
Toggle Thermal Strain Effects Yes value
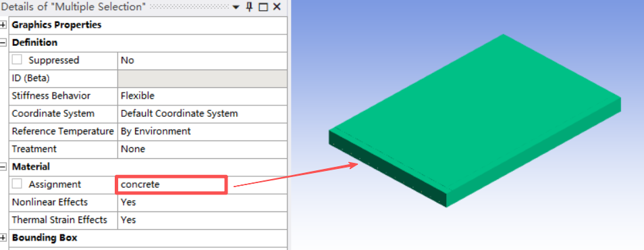pos(203,220)
